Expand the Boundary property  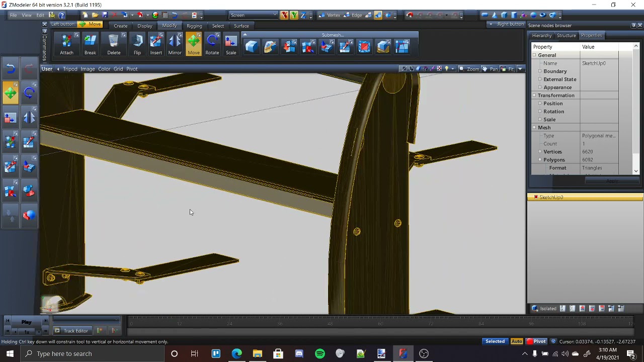(x=540, y=71)
